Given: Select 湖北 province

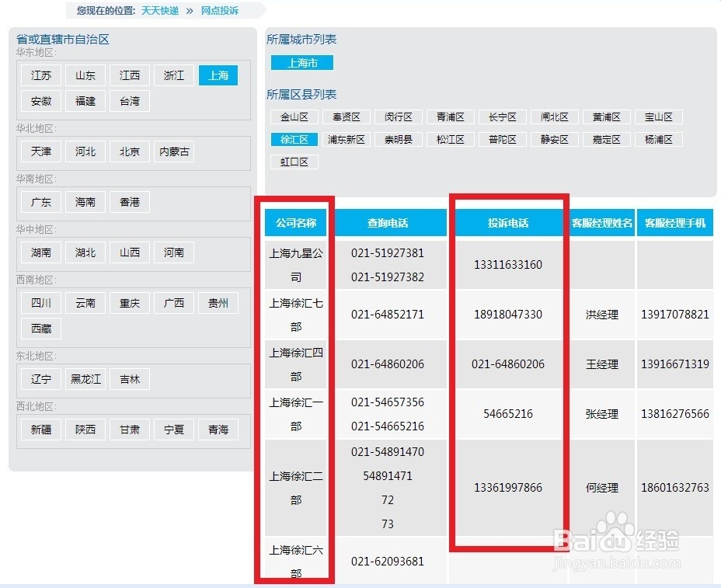Looking at the screenshot, I should [x=85, y=252].
